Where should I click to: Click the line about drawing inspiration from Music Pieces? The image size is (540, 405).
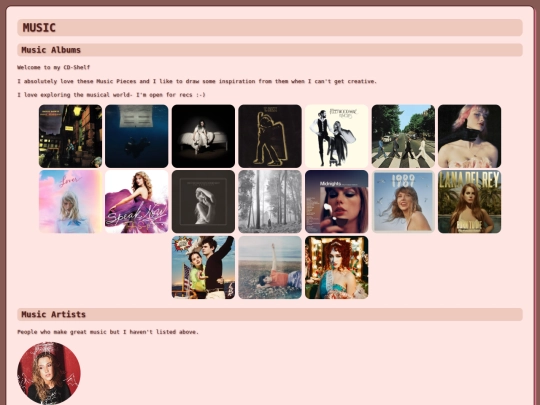tap(197, 81)
